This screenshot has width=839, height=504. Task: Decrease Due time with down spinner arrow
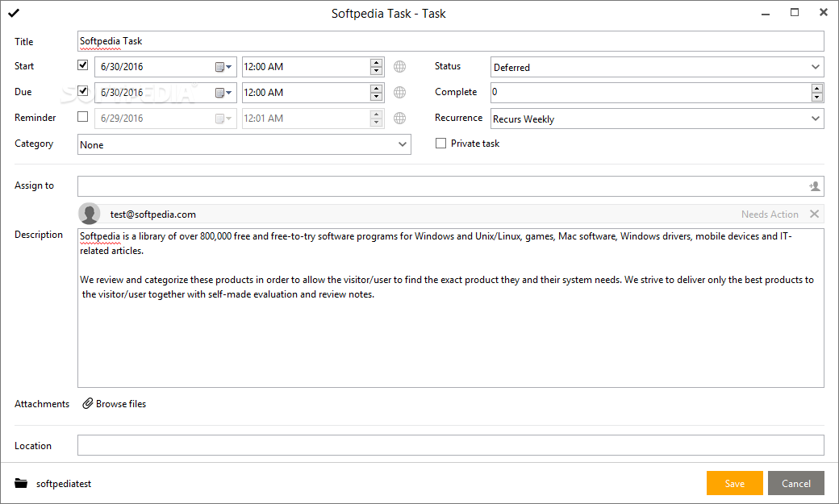[x=376, y=97]
